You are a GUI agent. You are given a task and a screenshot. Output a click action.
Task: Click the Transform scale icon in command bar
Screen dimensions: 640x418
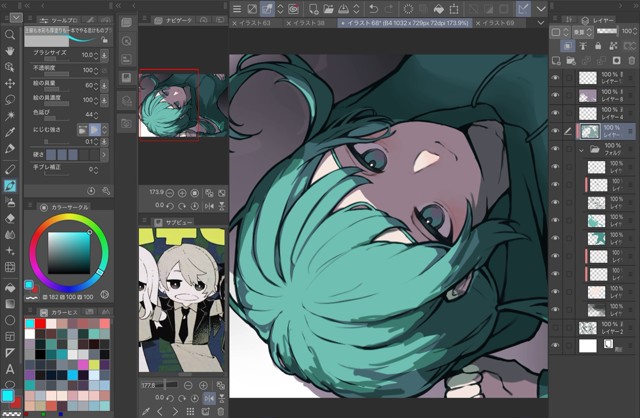[454, 9]
